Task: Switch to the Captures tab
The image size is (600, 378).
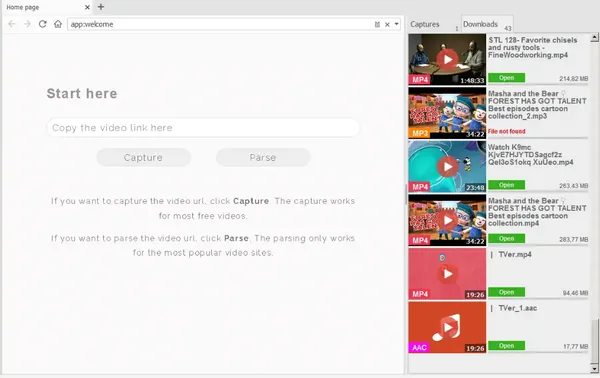Action: tap(425, 24)
